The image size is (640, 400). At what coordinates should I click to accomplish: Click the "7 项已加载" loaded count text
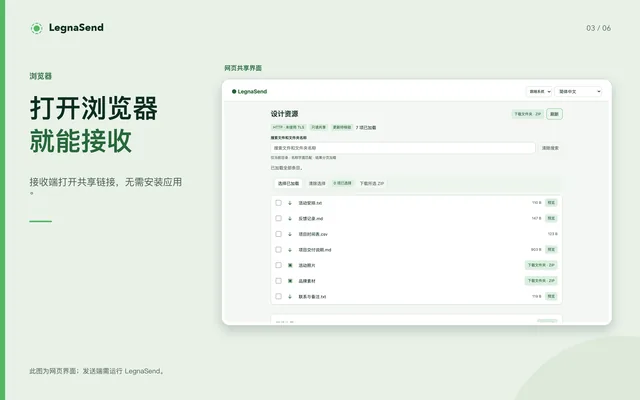[366, 128]
